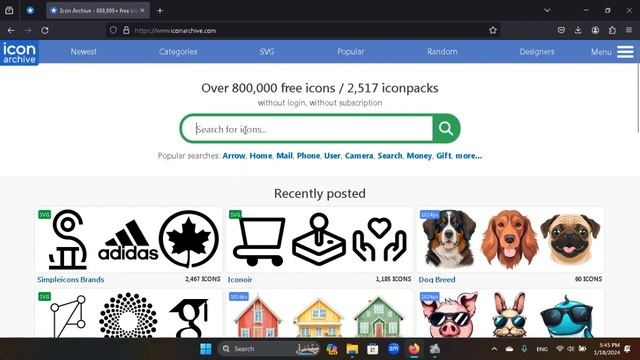This screenshot has width=640, height=360.
Task: Open browser downloads icon
Action: [x=578, y=30]
